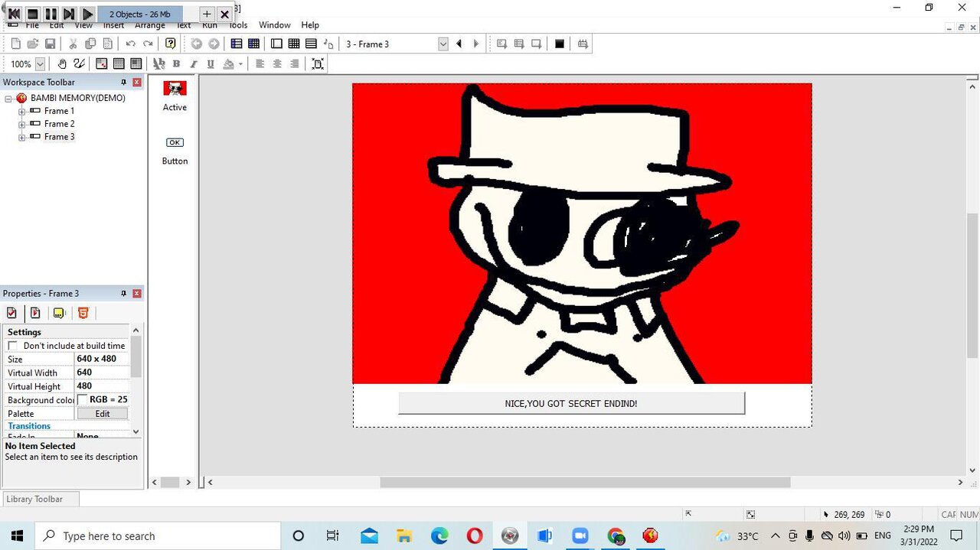
Task: Open the Storyboard Editor icon
Action: (x=237, y=44)
